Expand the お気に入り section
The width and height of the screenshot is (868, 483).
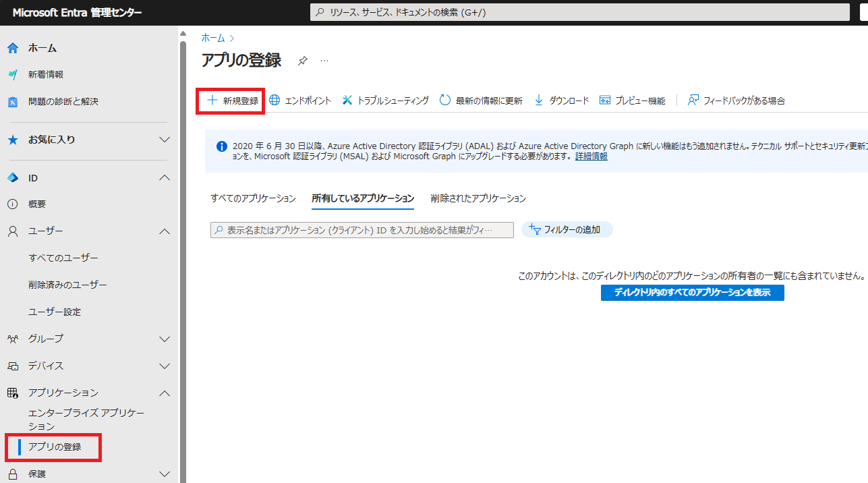pos(164,140)
